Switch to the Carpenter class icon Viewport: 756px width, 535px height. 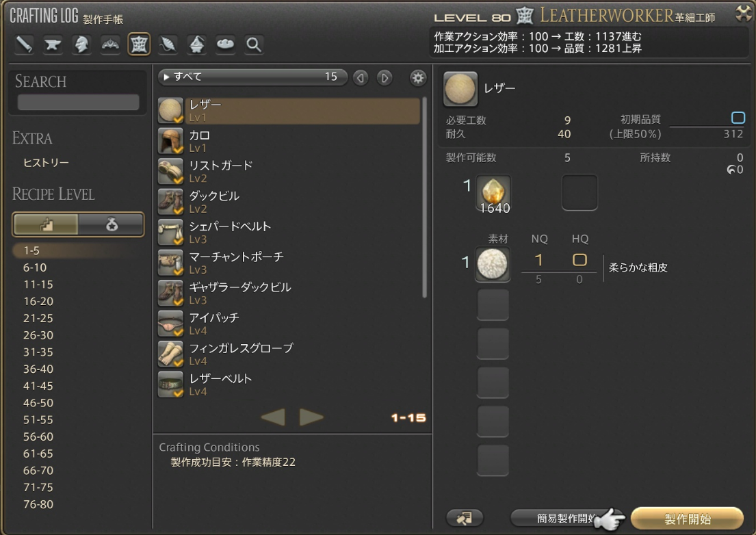coord(24,44)
